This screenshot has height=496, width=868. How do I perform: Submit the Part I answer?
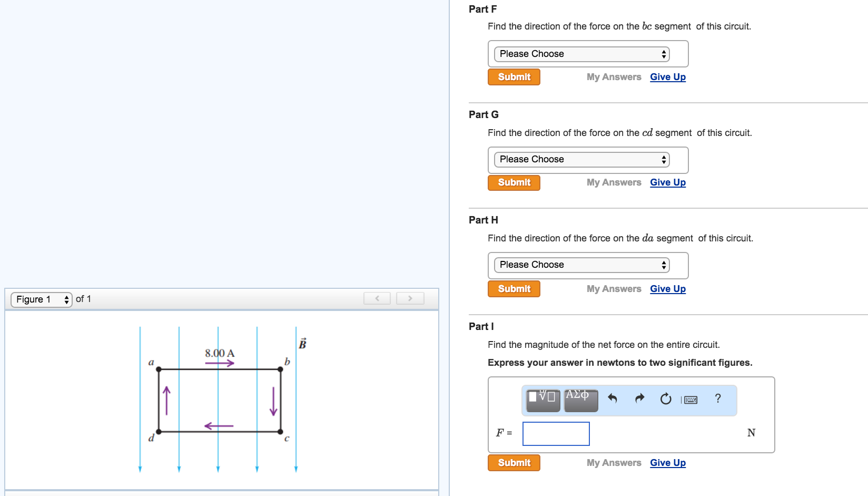[x=514, y=462]
